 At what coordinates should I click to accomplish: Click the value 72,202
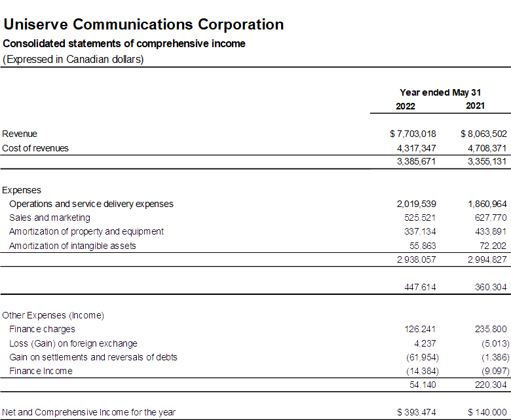[493, 246]
